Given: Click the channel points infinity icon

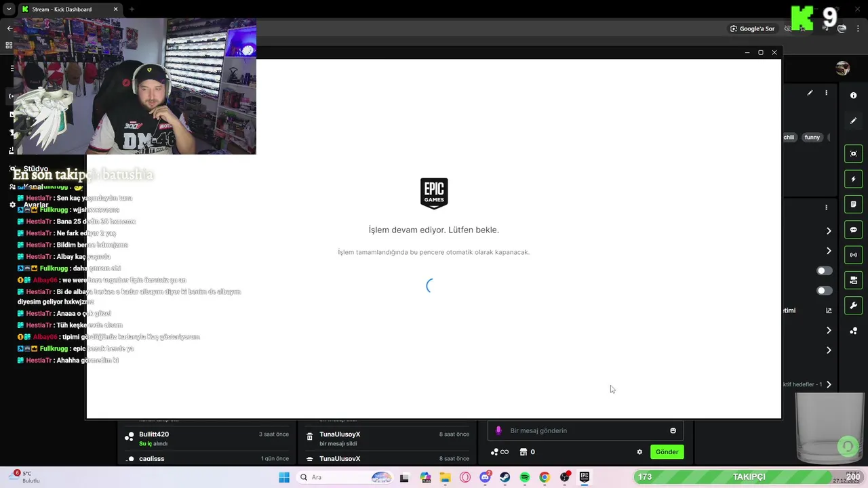Looking at the screenshot, I should click(500, 452).
